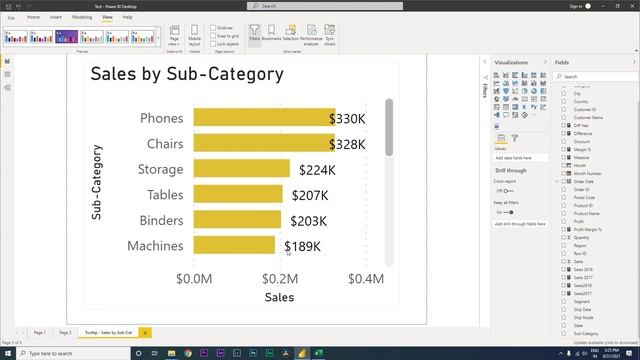Screen dimensions: 640x360
Task: Click the undo button in title bar
Action: 18,6
